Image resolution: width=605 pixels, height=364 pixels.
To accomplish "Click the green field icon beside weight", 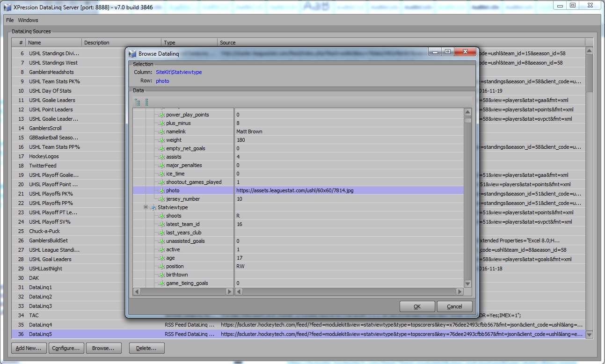I will click(162, 140).
